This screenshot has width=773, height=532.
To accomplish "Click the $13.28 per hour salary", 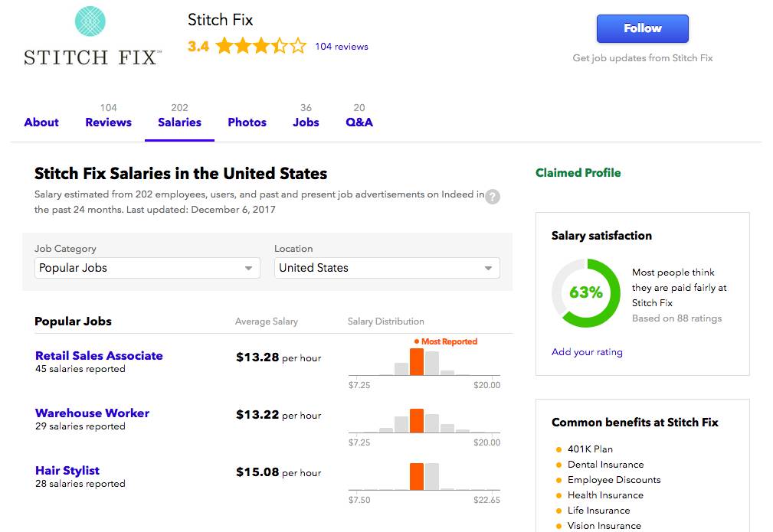I will (x=279, y=357).
